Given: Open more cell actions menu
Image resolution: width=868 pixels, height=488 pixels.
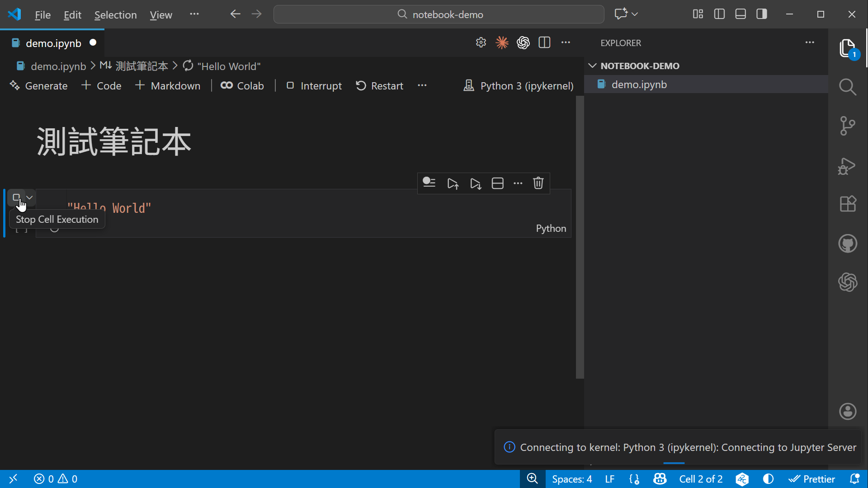Looking at the screenshot, I should point(518,183).
